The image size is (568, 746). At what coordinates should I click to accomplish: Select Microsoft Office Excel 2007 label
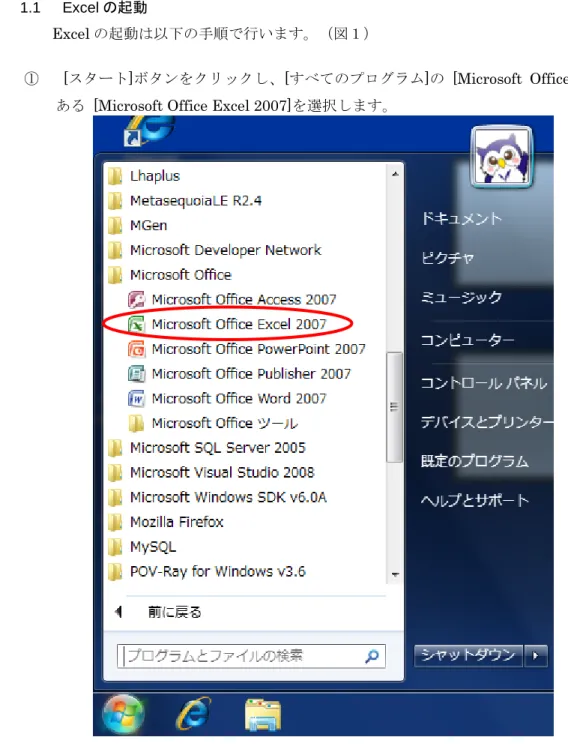click(239, 324)
